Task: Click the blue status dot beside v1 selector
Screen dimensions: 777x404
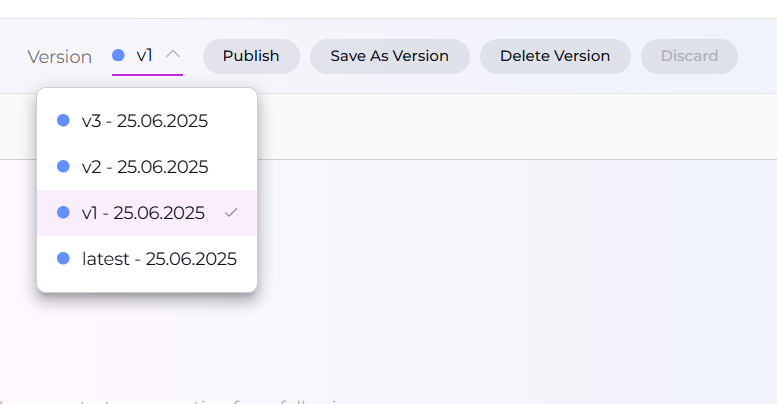Action: coord(118,56)
